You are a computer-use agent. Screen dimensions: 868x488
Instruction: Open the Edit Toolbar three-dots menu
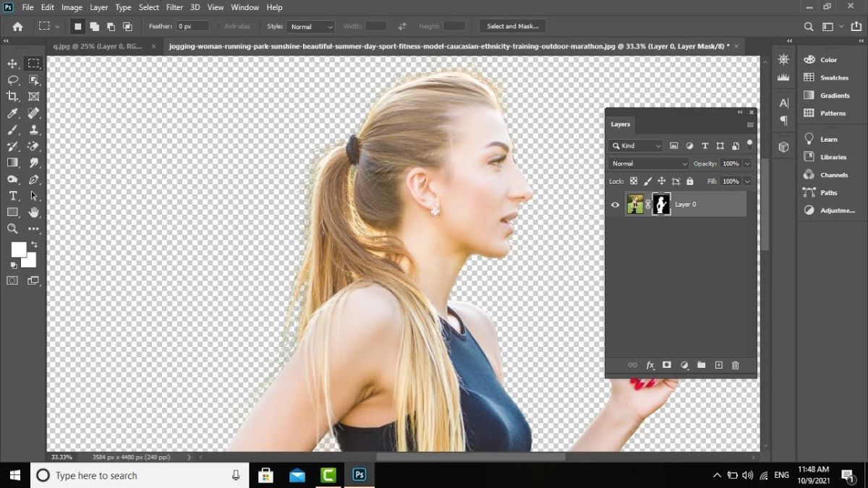33,228
